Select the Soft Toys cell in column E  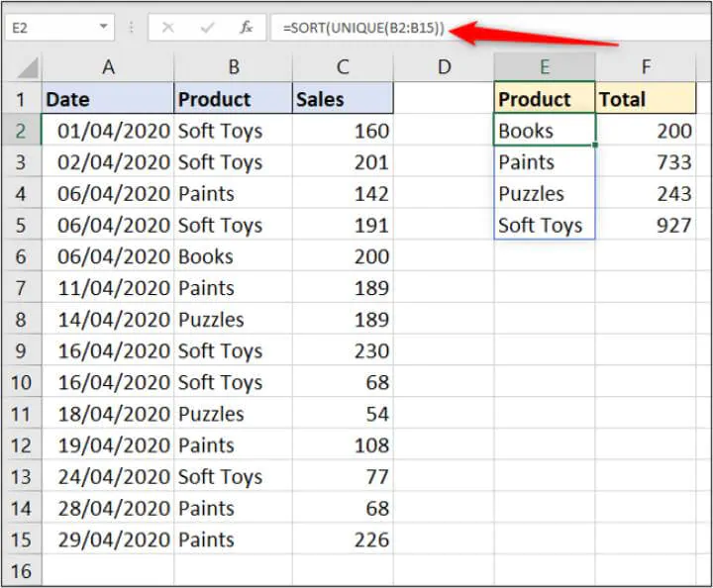coord(545,225)
